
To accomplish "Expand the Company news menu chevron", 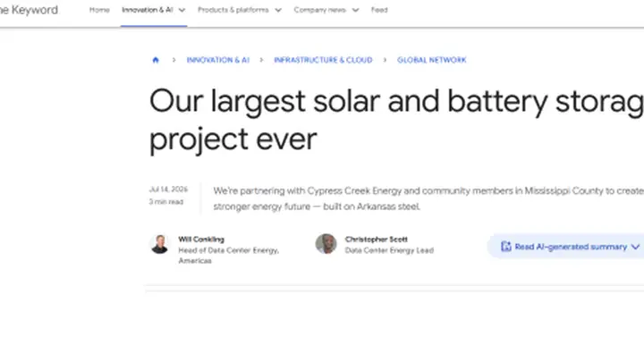I will (x=356, y=10).
